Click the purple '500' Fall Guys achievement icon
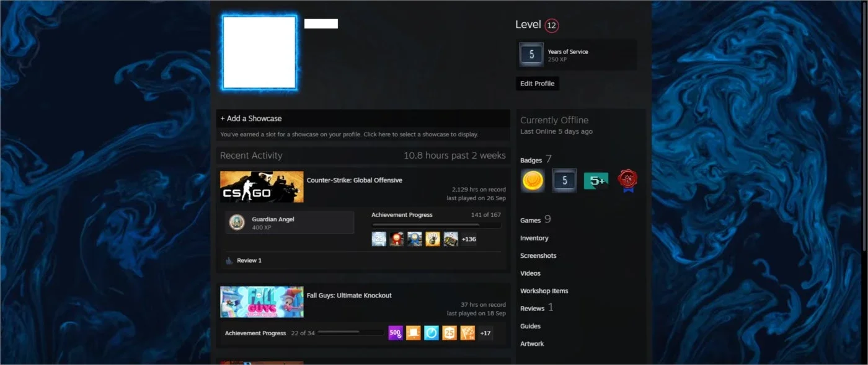This screenshot has height=365, width=868. 396,333
